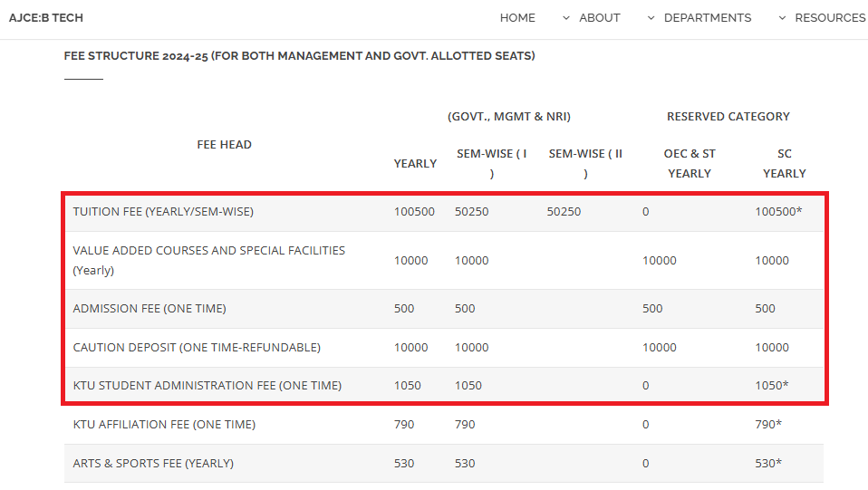The width and height of the screenshot is (868, 490).
Task: Open the DEPARTMENTS menu label
Action: (707, 18)
